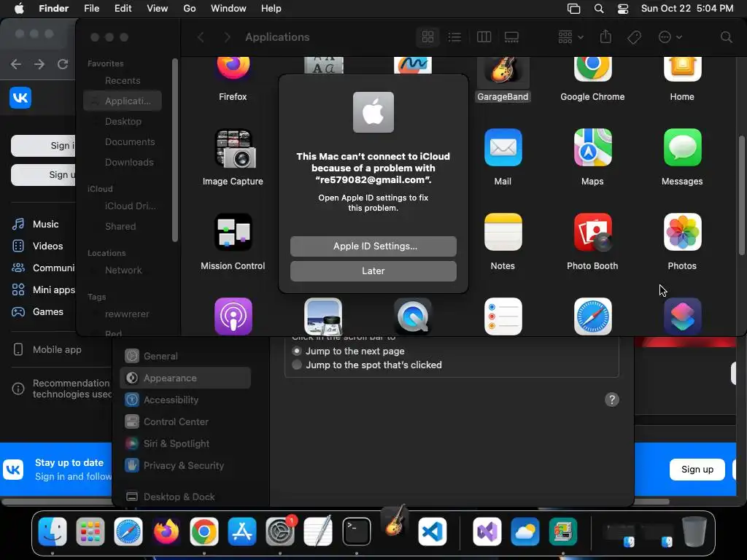747x560 pixels.
Task: Click the VK logo in the browser
Action: [20, 98]
